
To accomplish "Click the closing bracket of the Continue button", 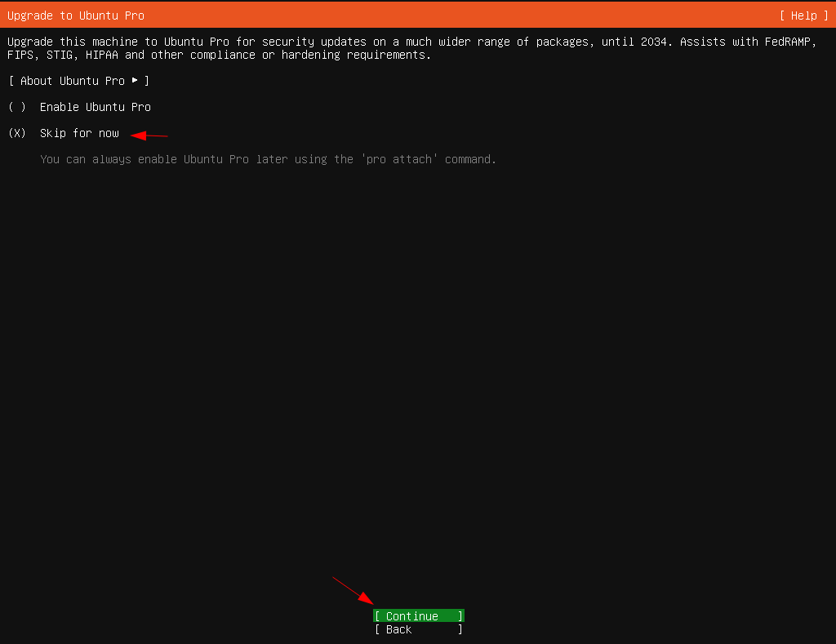I will [460, 616].
